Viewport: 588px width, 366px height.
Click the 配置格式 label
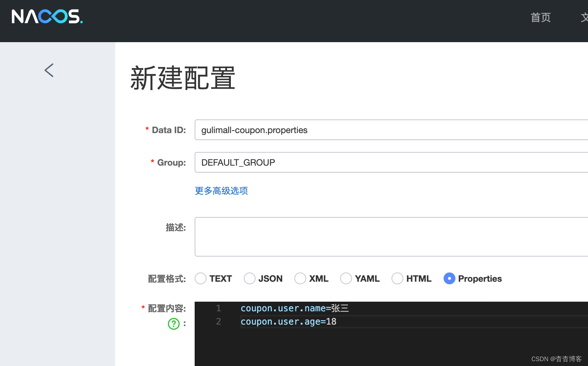tap(167, 279)
